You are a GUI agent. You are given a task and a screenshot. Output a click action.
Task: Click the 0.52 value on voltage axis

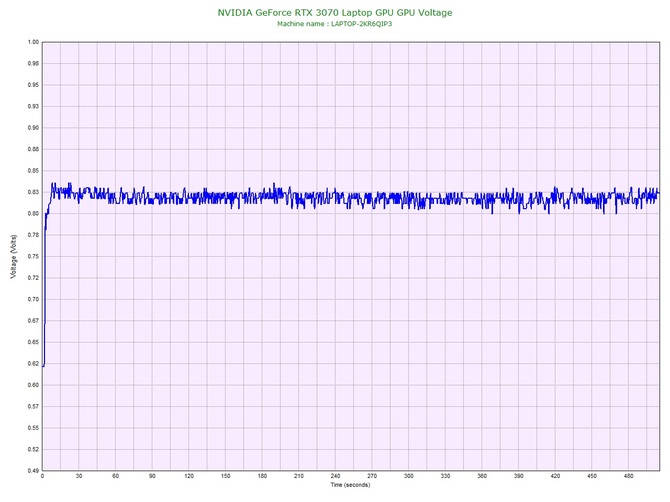pos(33,449)
